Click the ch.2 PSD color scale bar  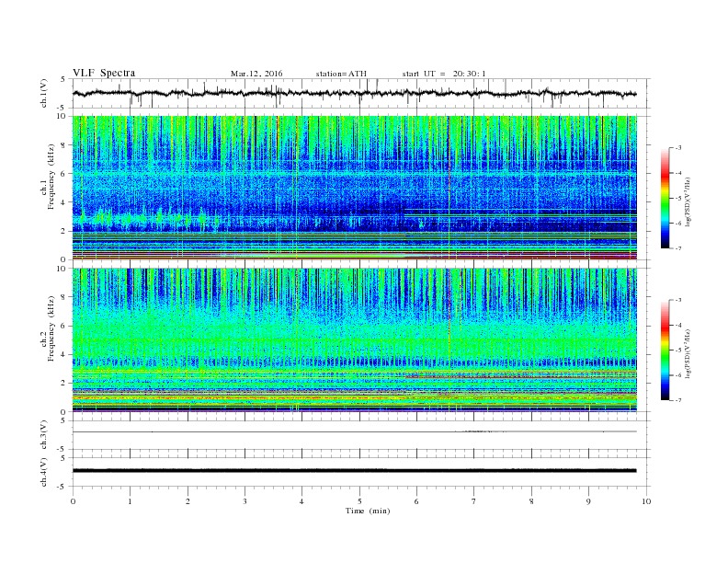pyautogui.click(x=665, y=350)
